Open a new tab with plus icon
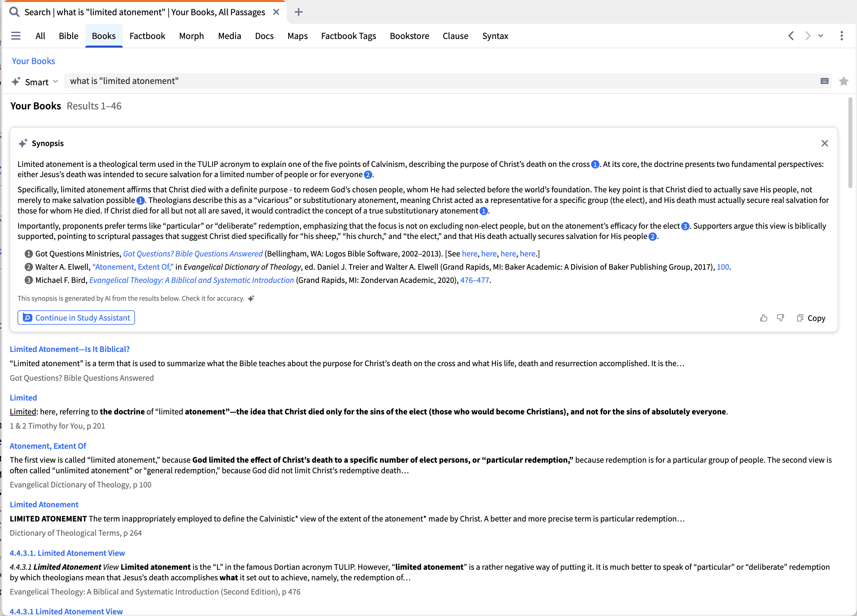The width and height of the screenshot is (857, 616). tap(299, 12)
